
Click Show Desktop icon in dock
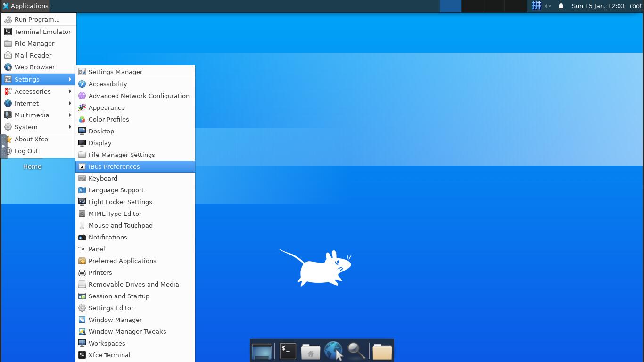pyautogui.click(x=262, y=351)
